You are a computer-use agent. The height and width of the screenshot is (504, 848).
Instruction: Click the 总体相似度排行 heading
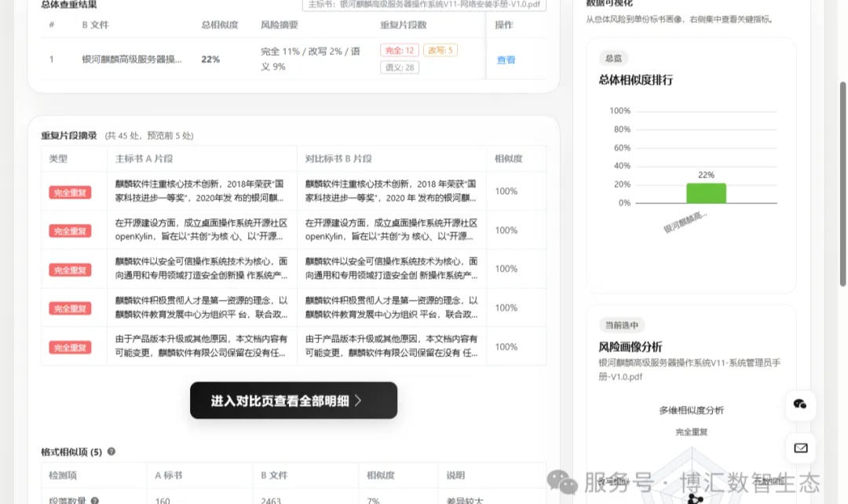pyautogui.click(x=635, y=80)
